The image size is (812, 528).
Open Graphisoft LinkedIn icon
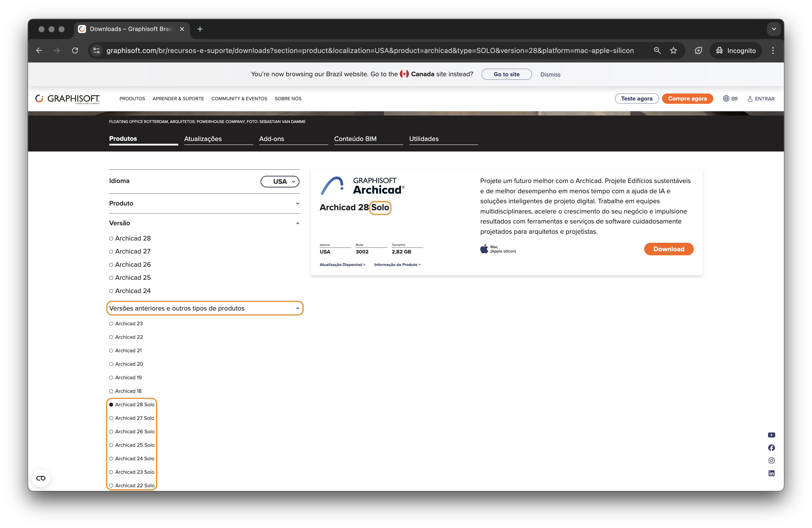pos(771,473)
